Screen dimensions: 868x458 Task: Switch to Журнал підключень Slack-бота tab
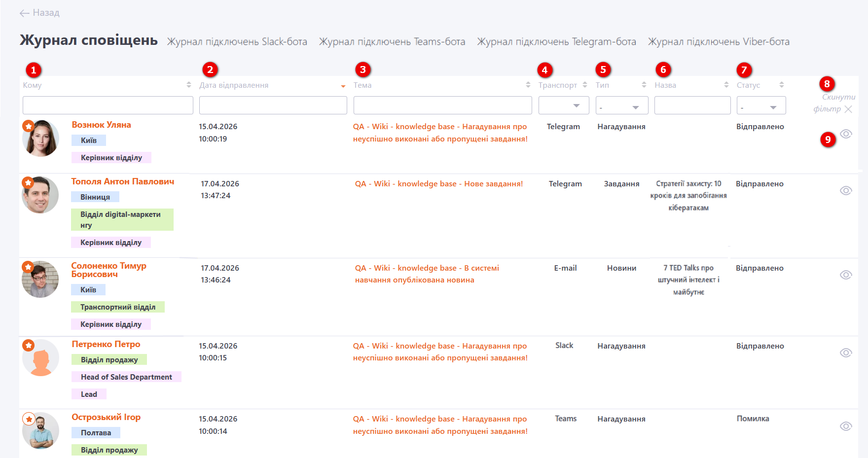pyautogui.click(x=237, y=42)
